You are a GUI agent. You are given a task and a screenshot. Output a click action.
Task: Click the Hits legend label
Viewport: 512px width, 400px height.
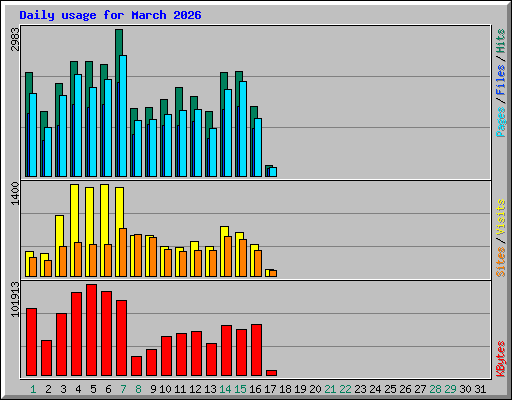pos(501,41)
